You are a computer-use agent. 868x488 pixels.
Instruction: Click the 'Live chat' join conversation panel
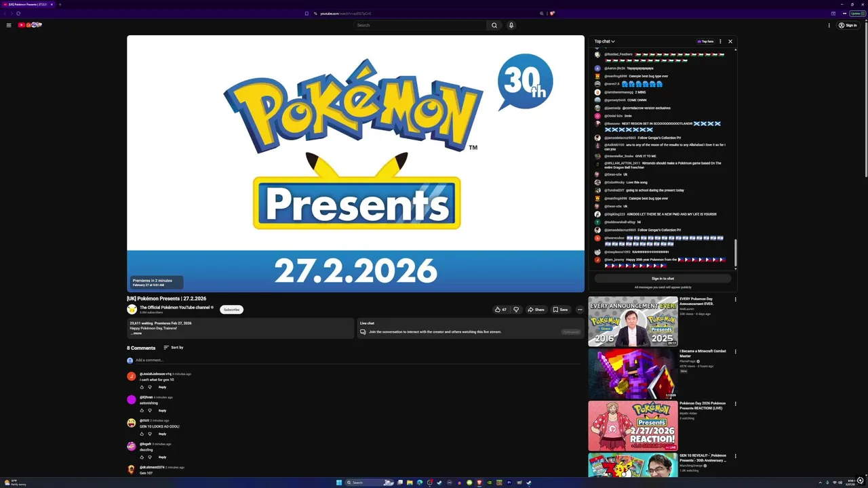(470, 328)
